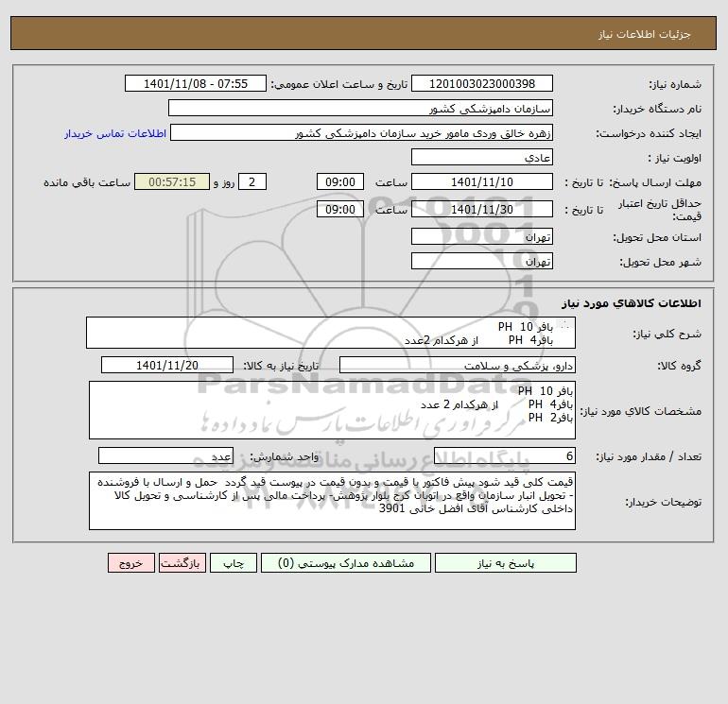The width and height of the screenshot is (728, 704).
Task: Click the 'چاپ' print button
Action: (234, 563)
